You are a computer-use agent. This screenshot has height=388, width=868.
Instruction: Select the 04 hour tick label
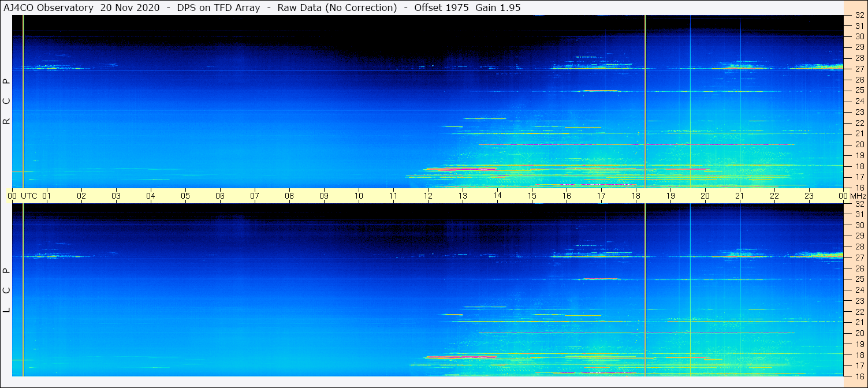click(151, 196)
